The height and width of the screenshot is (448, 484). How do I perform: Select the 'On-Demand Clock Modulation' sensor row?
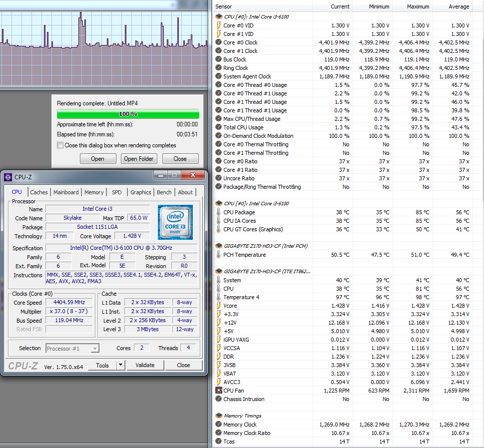(343, 136)
